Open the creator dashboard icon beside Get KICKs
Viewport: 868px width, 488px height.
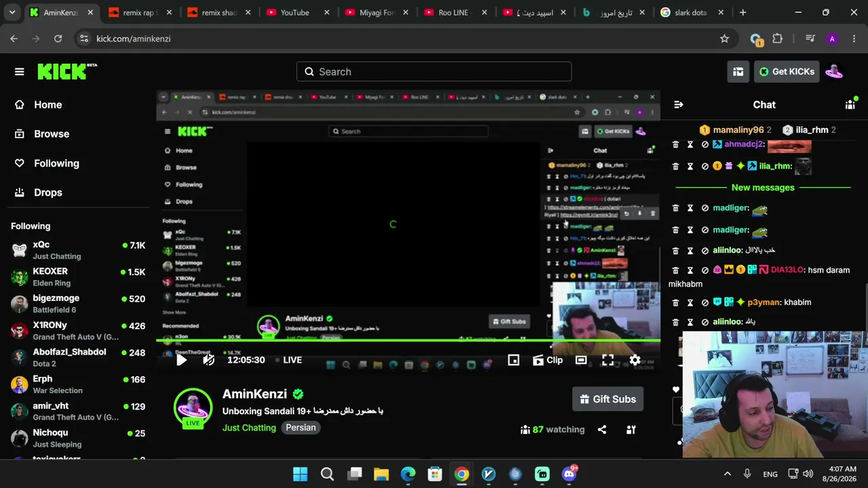click(x=738, y=72)
